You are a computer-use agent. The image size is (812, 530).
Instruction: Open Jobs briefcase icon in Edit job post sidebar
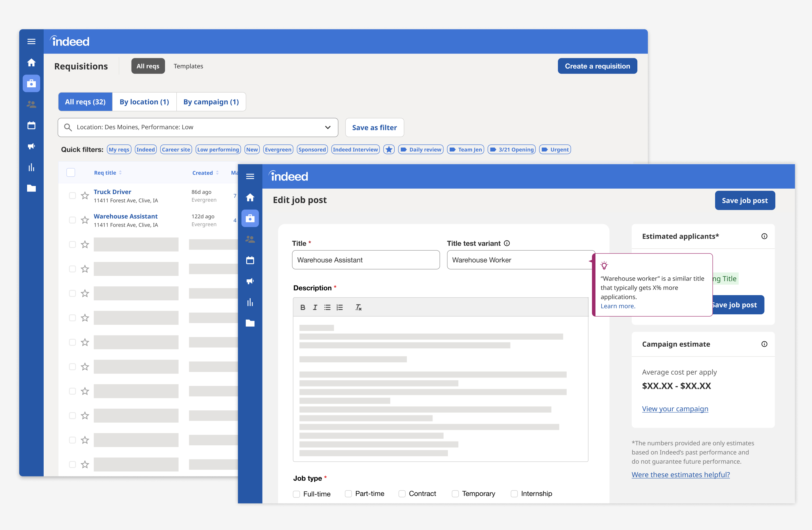250,218
